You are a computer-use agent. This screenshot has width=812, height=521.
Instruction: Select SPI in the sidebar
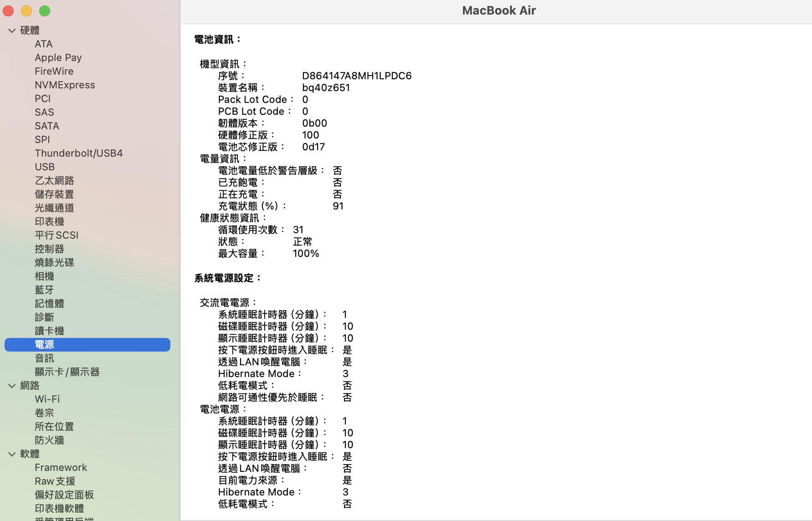coord(42,140)
